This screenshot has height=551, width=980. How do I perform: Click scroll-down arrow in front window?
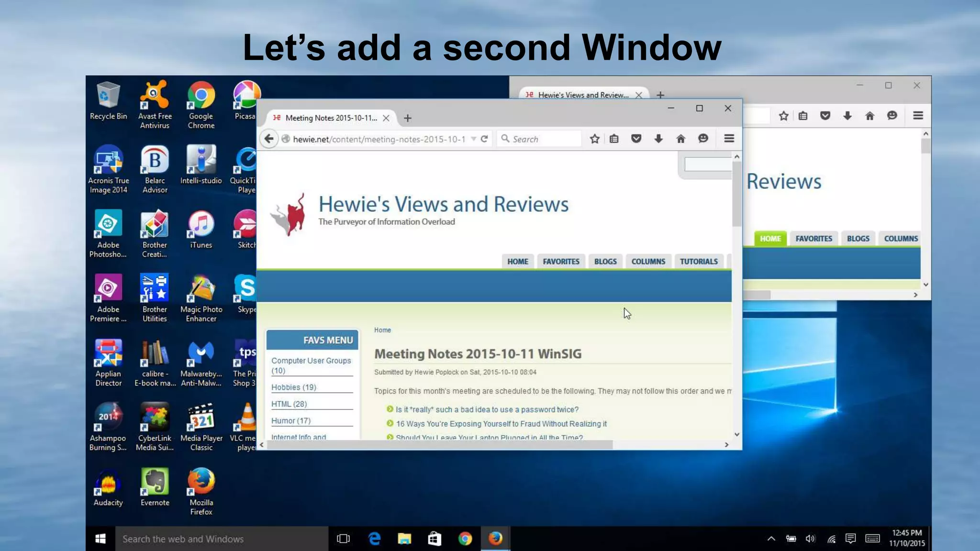coord(736,435)
